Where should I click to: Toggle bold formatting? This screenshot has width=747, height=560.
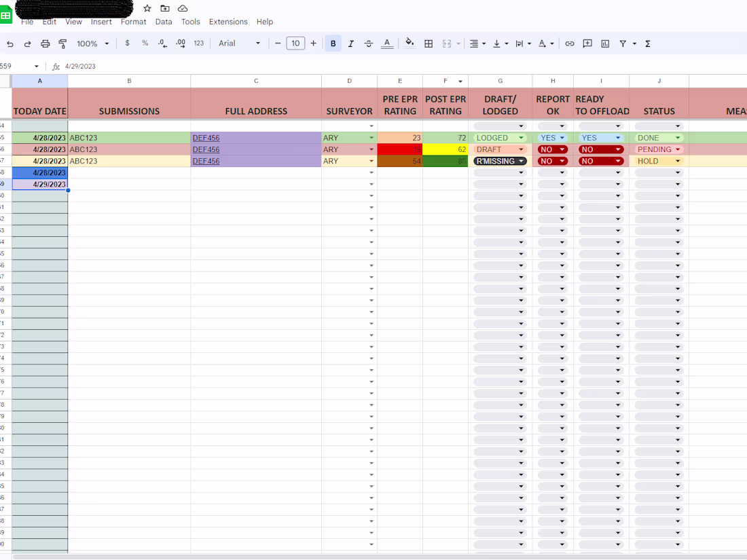pos(333,43)
